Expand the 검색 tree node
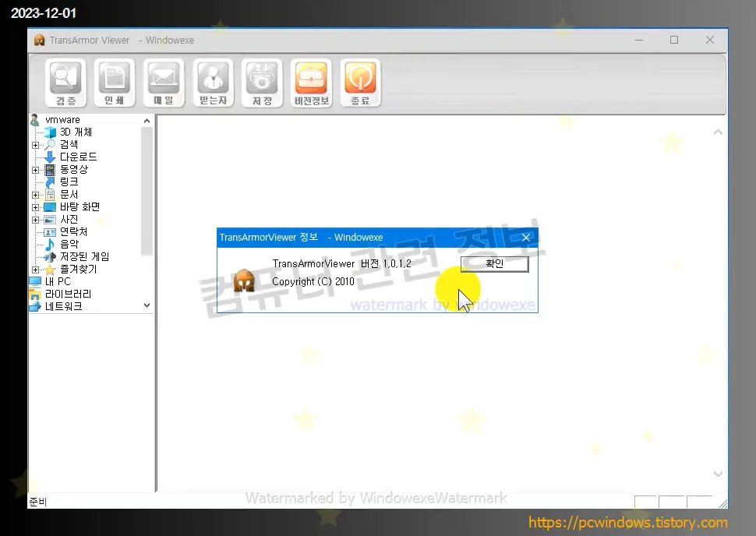The image size is (756, 536). click(35, 145)
